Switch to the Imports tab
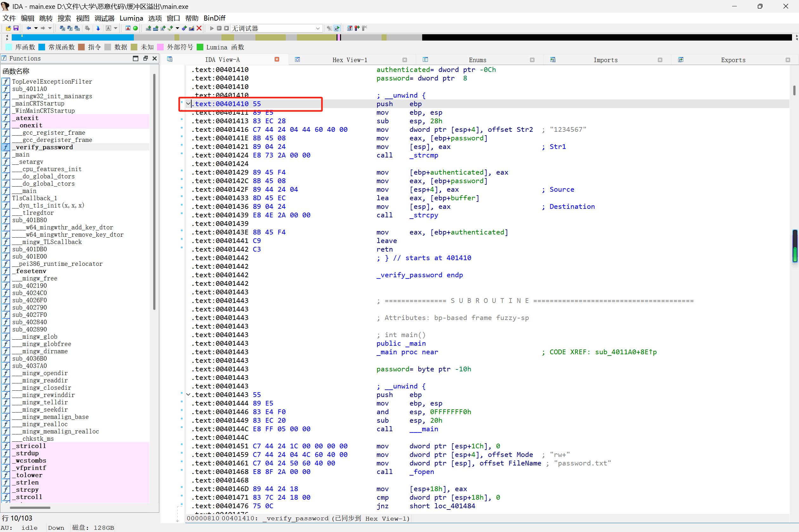This screenshot has width=799, height=532. (x=605, y=60)
